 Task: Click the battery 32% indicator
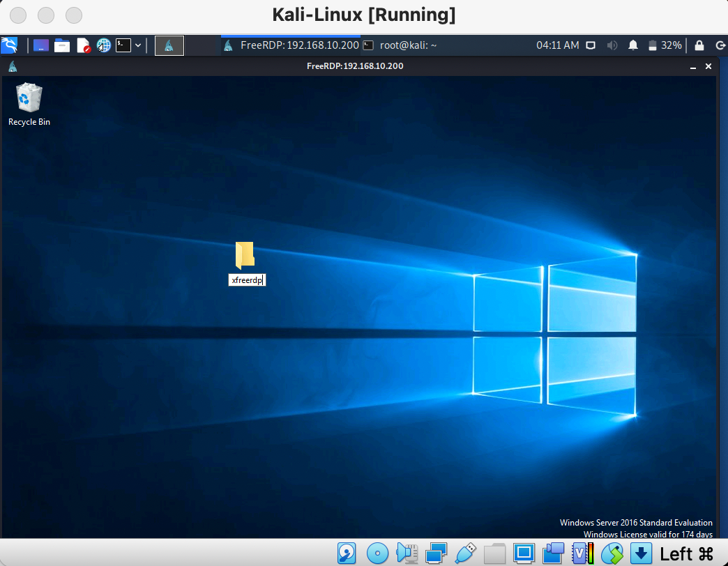[x=665, y=45]
